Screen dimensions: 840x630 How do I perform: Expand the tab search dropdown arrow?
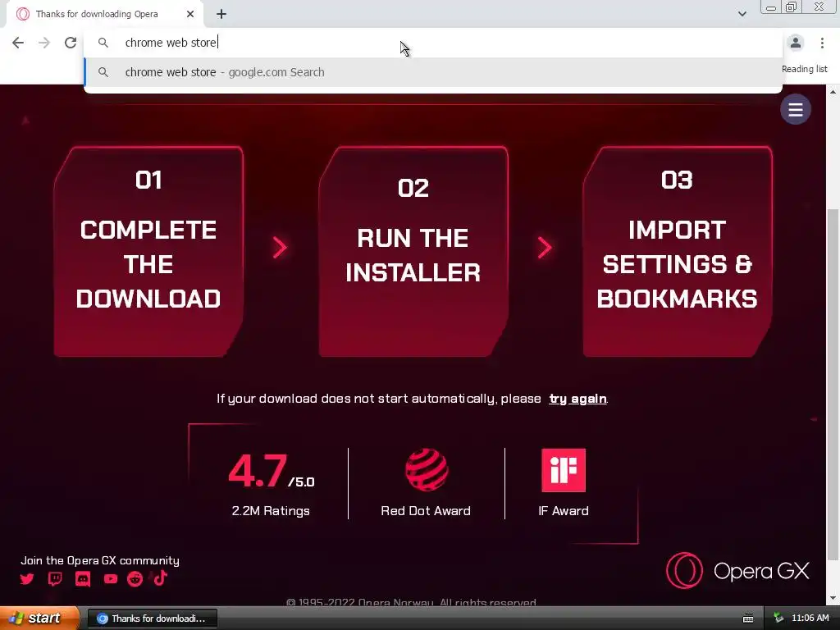pos(742,14)
